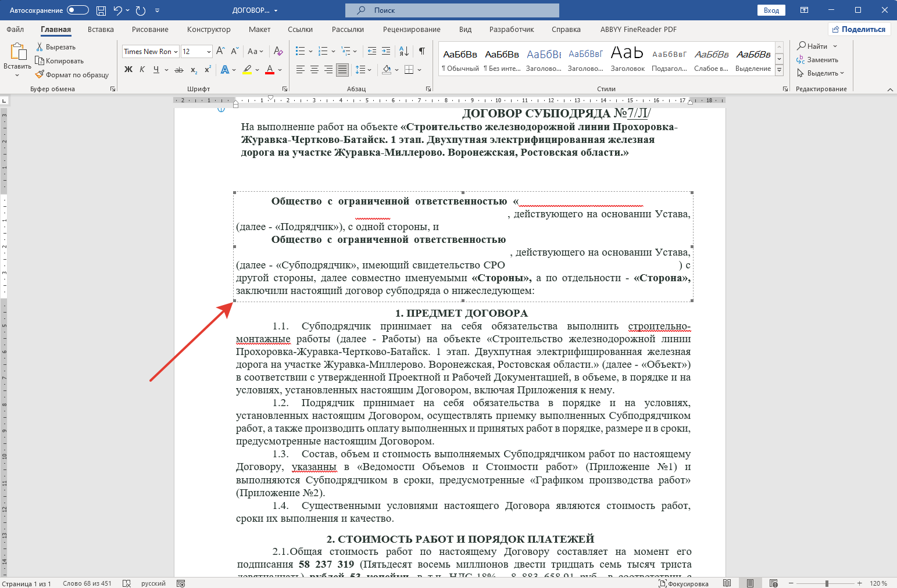Click the clear formatting eraser icon
This screenshot has width=897, height=588.
pos(278,51)
